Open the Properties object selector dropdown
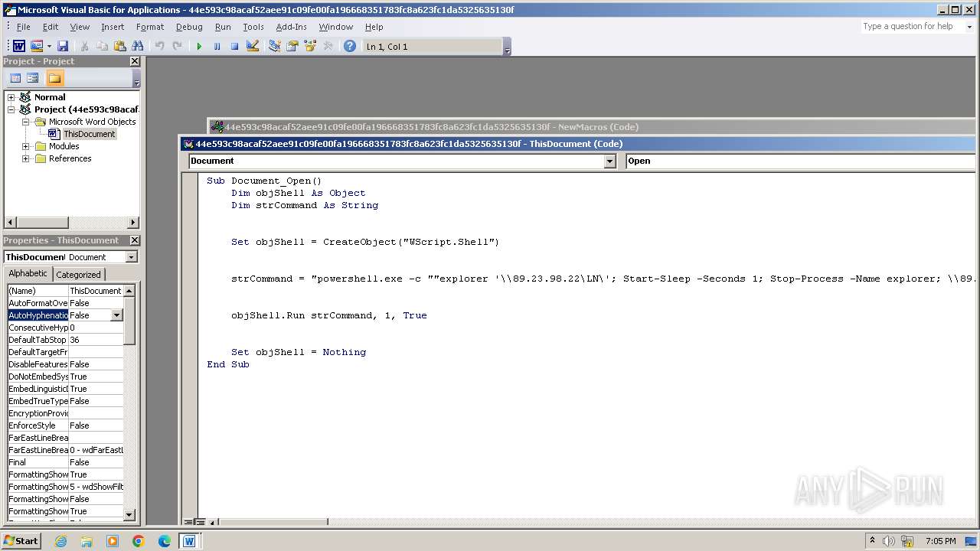Viewport: 980px width, 551px height. coord(131,257)
